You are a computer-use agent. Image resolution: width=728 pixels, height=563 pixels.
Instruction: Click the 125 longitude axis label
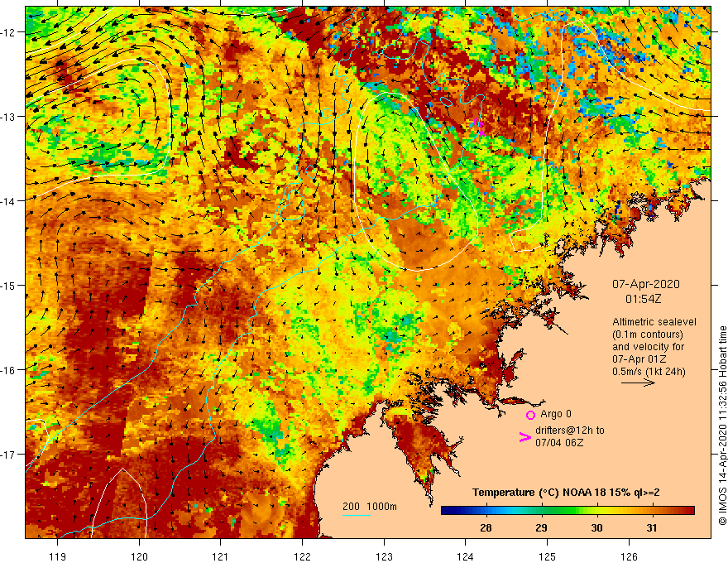pyautogui.click(x=548, y=556)
